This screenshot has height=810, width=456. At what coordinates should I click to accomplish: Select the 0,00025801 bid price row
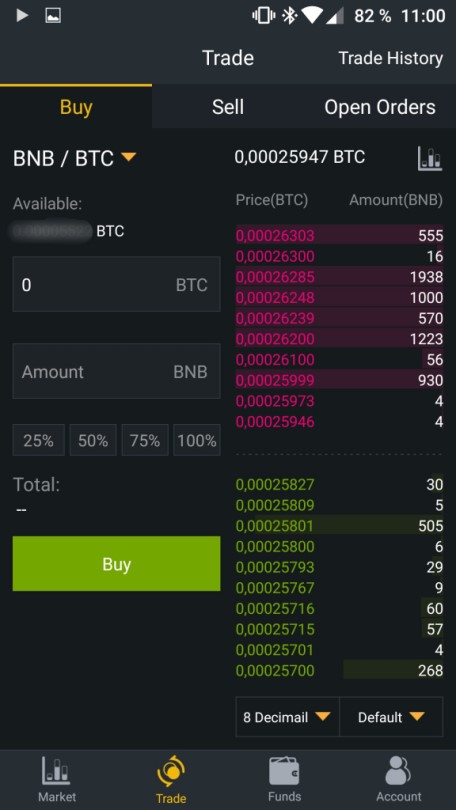tap(339, 526)
